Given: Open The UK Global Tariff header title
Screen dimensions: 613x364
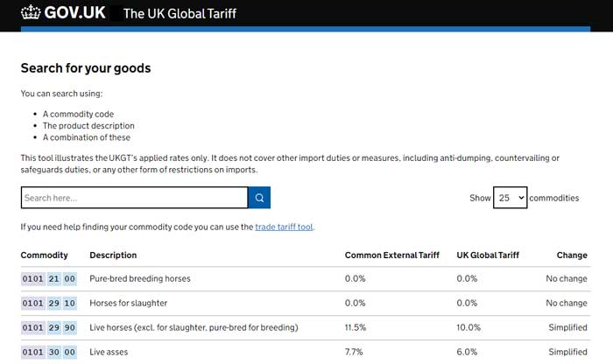Looking at the screenshot, I should [180, 14].
